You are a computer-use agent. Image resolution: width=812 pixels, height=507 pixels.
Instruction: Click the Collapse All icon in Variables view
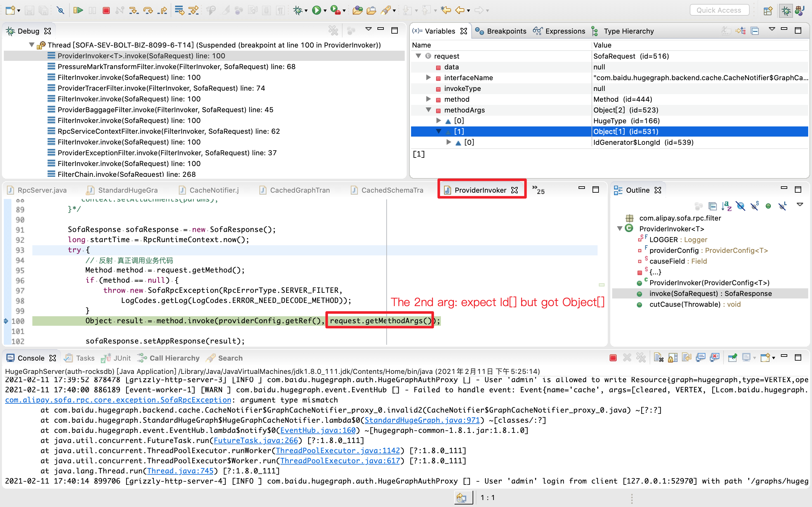755,31
